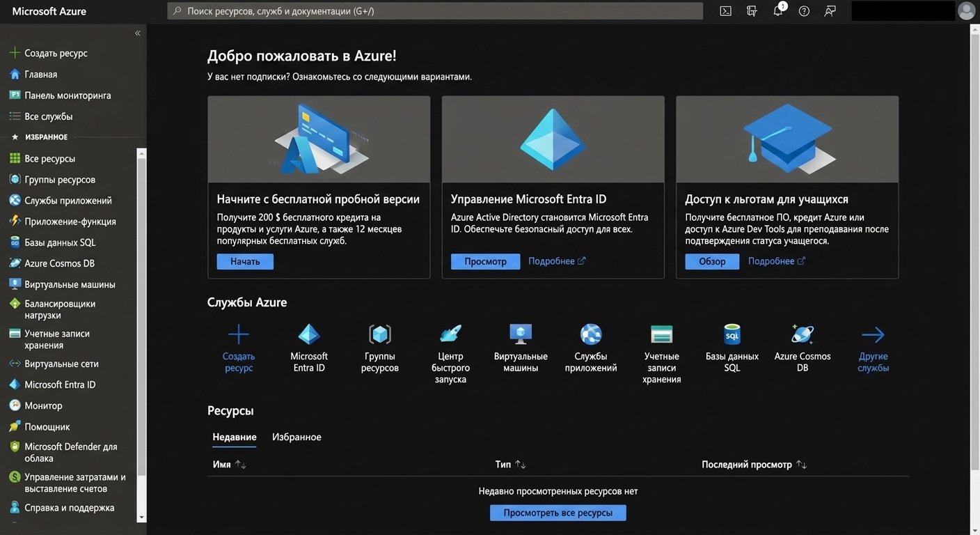Screen dimensions: 980x535
Task: Switch to the Недавние tab
Action: pos(235,437)
